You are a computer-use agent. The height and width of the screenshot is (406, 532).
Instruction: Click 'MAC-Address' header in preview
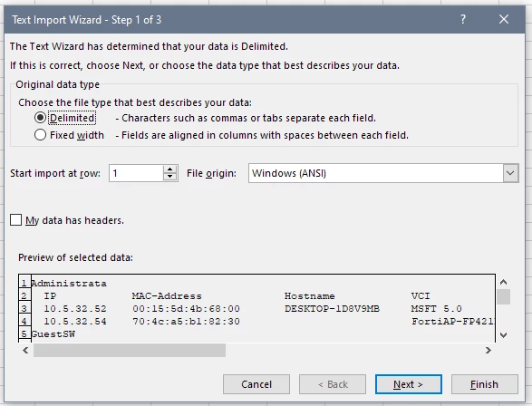coord(167,296)
